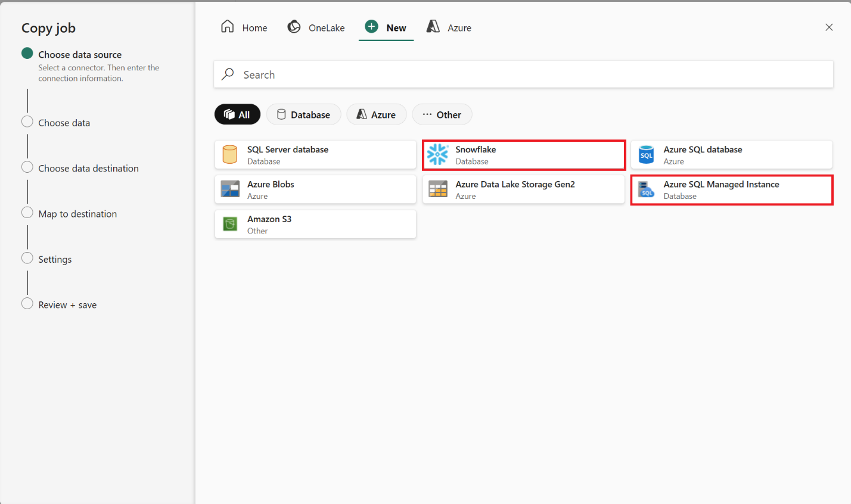Screen dimensions: 851x504
Task: Click the Review + save step label
Action: [x=67, y=305]
